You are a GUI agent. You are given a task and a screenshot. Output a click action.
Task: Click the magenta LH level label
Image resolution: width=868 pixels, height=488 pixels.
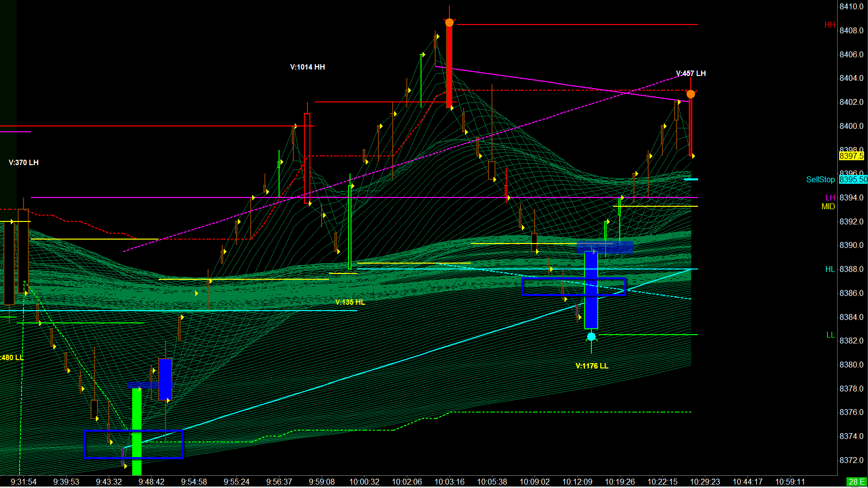[830, 198]
